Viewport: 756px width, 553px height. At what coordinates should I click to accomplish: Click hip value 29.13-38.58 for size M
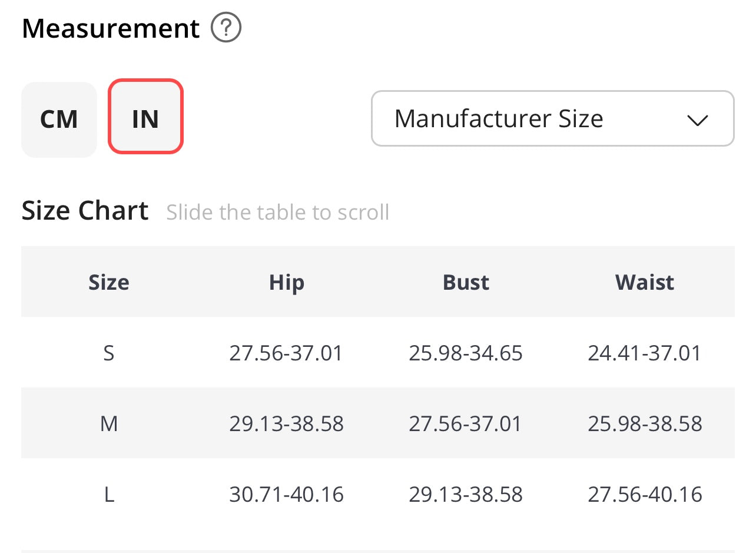286,424
